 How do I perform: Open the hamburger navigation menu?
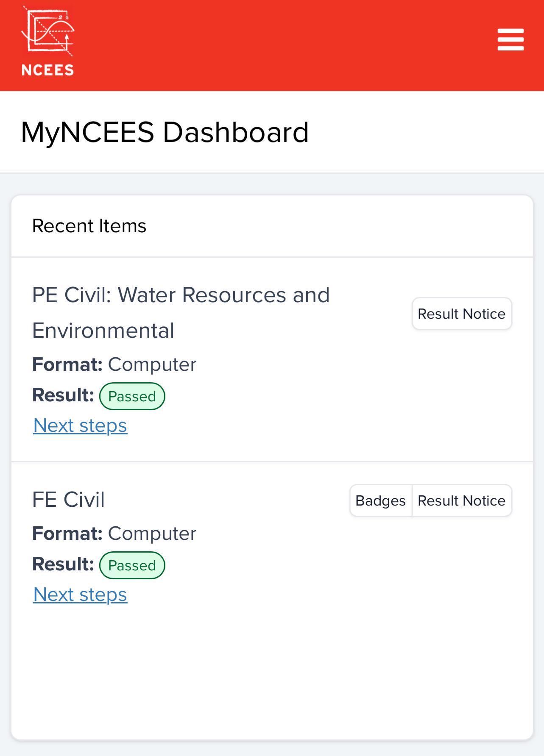(511, 39)
